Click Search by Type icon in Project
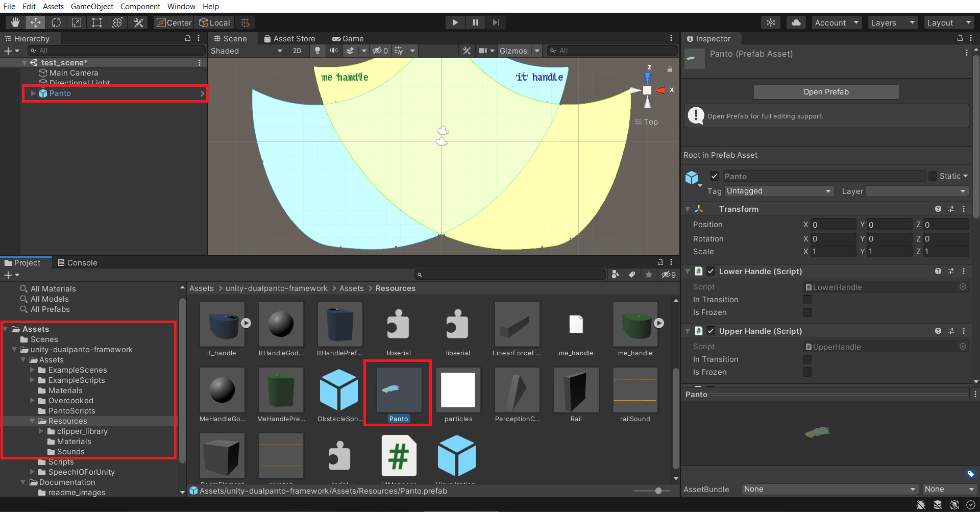 coord(616,275)
